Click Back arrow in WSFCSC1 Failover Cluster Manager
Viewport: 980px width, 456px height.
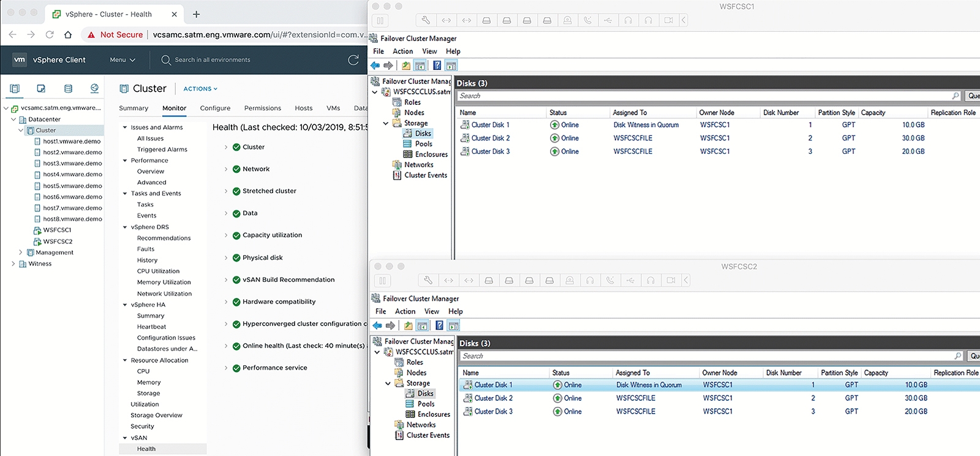point(375,66)
